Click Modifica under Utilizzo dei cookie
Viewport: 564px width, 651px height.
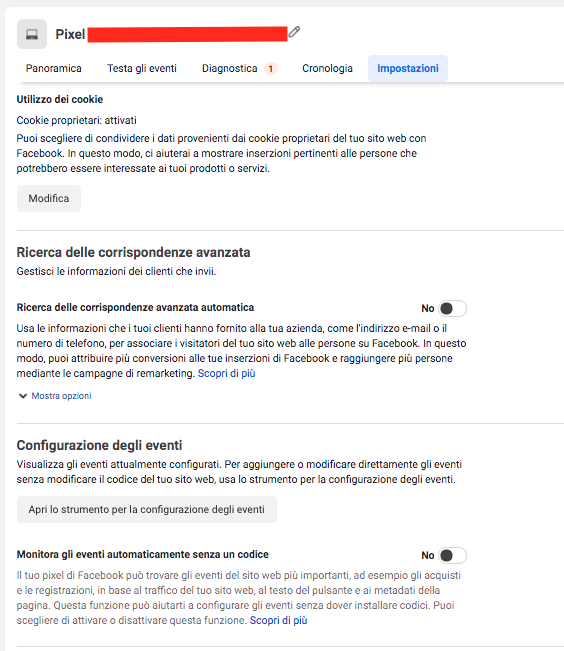click(x=49, y=198)
